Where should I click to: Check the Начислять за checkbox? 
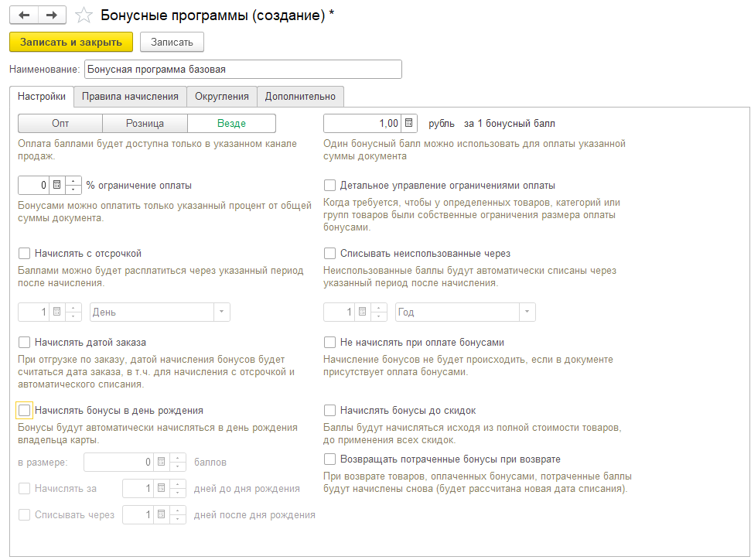24,488
